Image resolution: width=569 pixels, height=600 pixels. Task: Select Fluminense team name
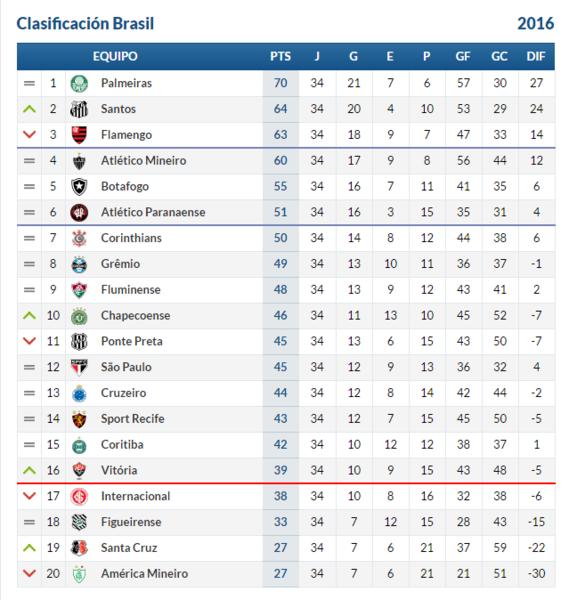click(130, 290)
